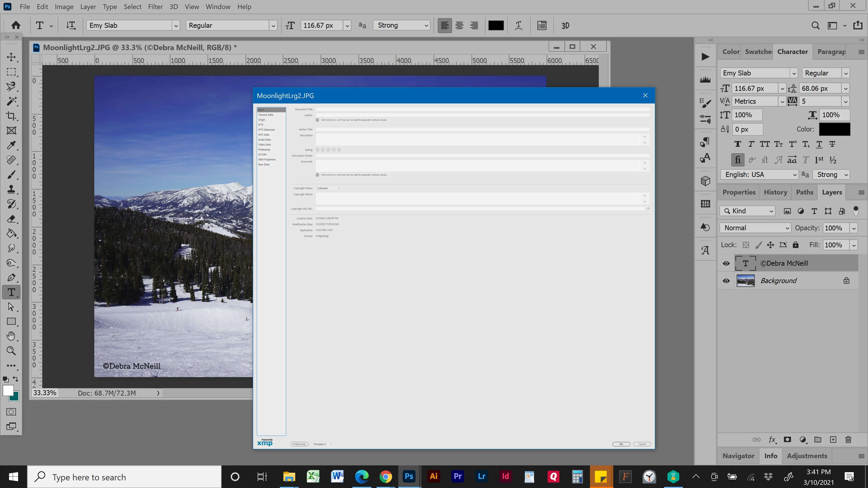Click the Preferences button in dialog
Image resolution: width=868 pixels, height=488 pixels.
click(x=299, y=444)
